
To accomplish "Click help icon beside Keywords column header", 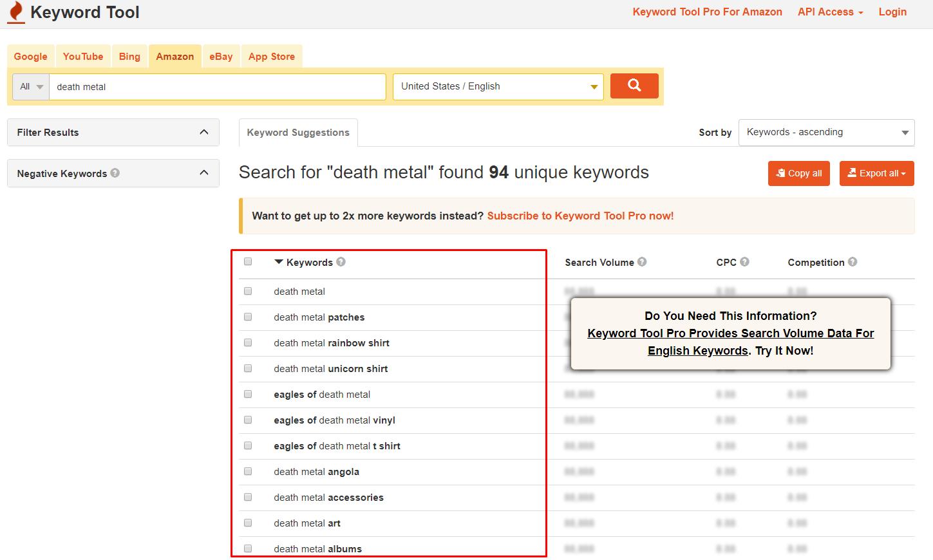I will pyautogui.click(x=341, y=261).
